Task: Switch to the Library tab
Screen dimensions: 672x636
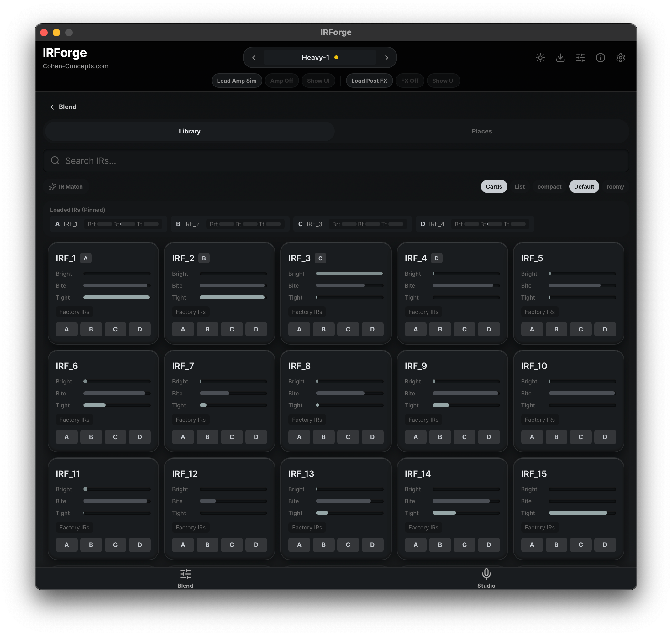Action: 190,131
